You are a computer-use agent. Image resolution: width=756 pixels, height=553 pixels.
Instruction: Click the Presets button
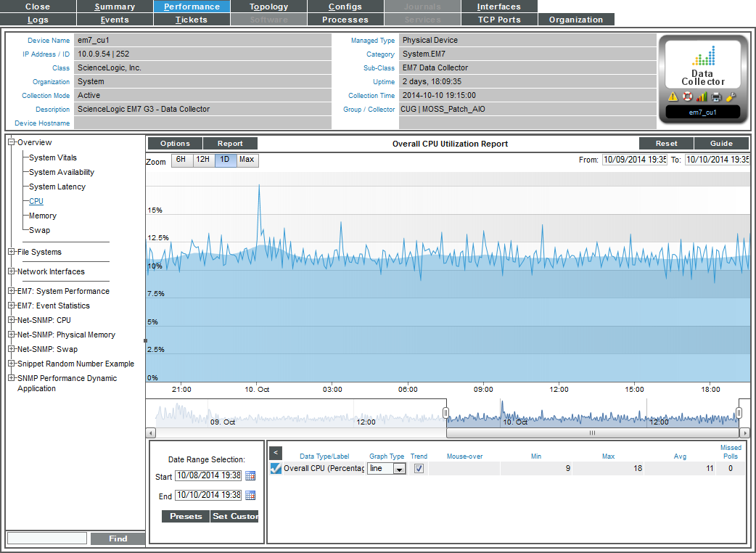pyautogui.click(x=186, y=517)
